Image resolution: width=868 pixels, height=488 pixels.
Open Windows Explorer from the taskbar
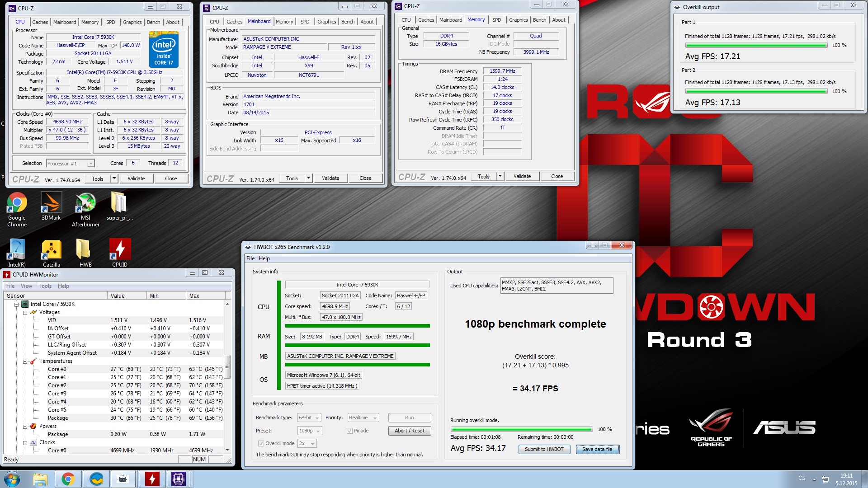coord(40,479)
